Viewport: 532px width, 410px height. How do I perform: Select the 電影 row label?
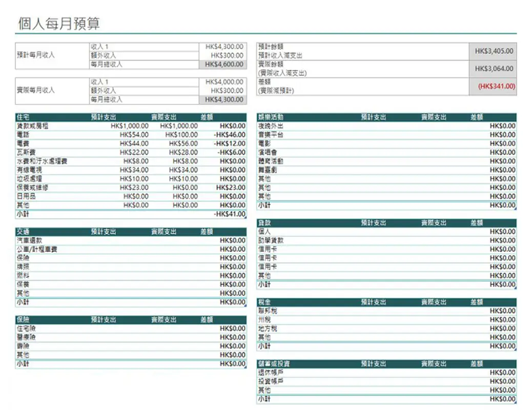(264, 143)
